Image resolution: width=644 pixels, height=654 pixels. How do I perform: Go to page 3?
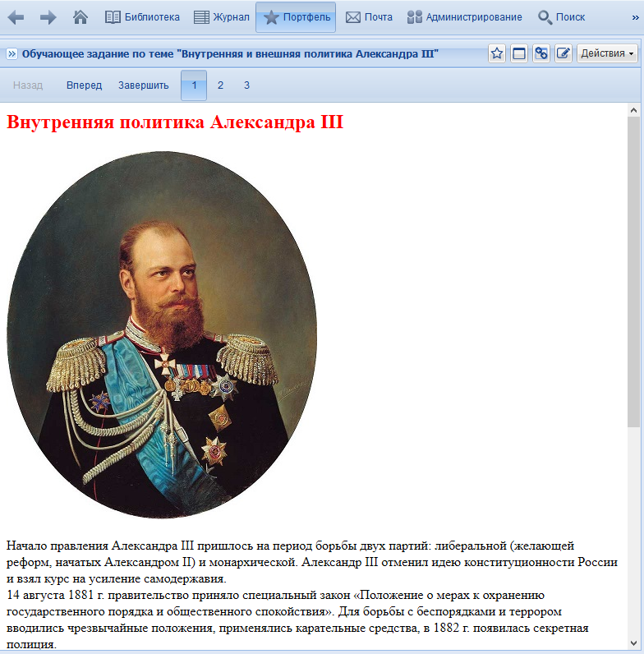point(246,85)
